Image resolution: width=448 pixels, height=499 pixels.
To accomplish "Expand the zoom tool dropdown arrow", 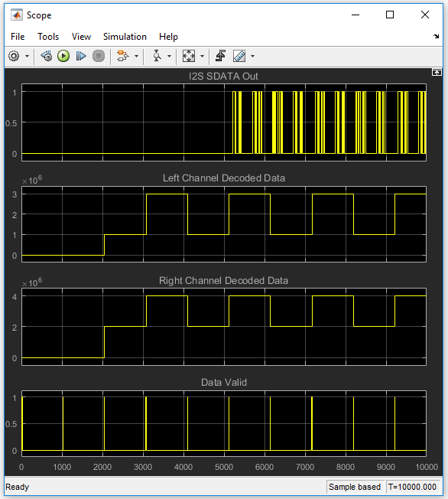I will point(169,57).
